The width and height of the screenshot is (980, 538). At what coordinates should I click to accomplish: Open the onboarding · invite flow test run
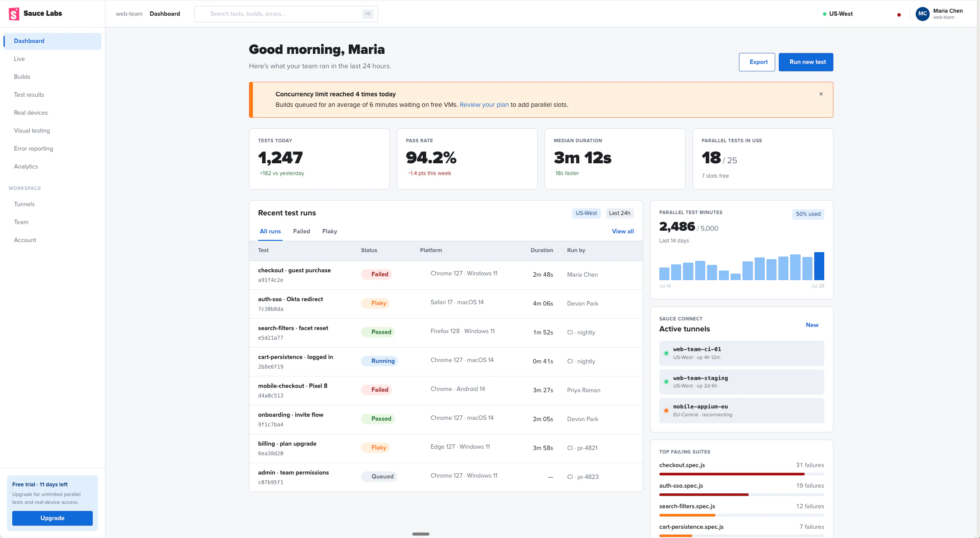click(x=446, y=420)
